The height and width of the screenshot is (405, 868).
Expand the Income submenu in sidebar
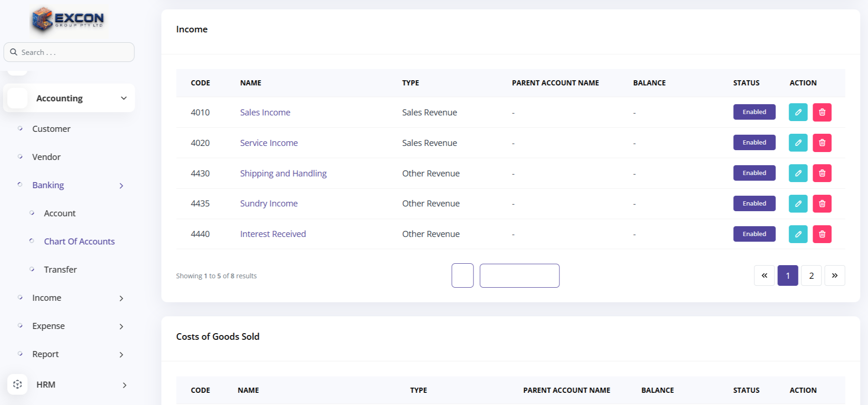pyautogui.click(x=121, y=298)
